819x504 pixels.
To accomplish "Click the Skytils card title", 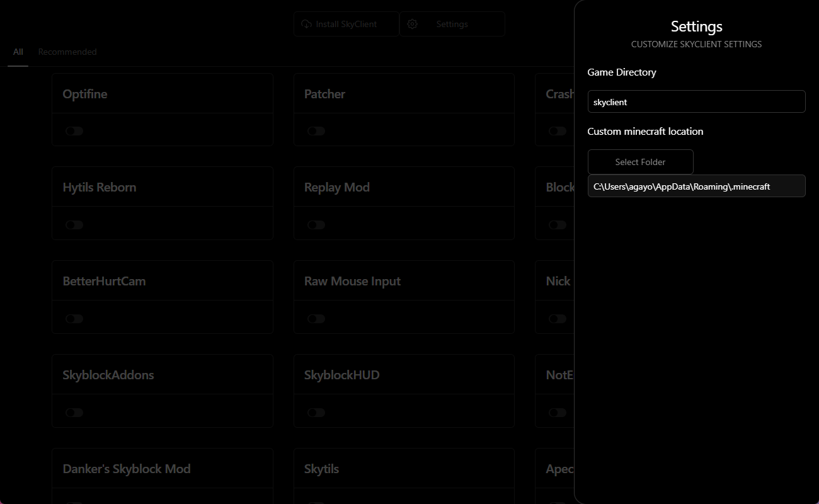I will pos(321,469).
